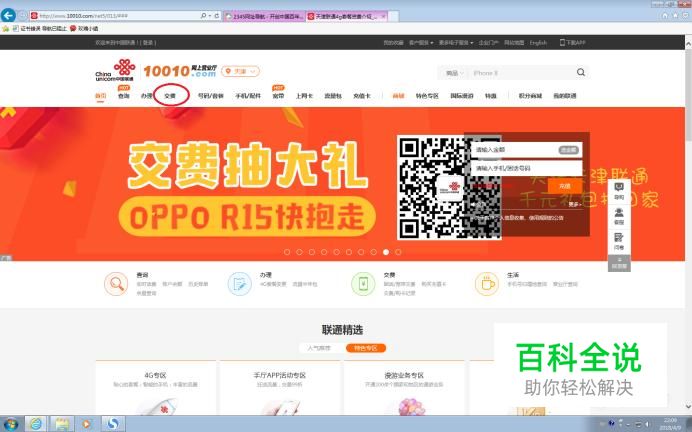Click the China Unicom logo

tap(115, 70)
